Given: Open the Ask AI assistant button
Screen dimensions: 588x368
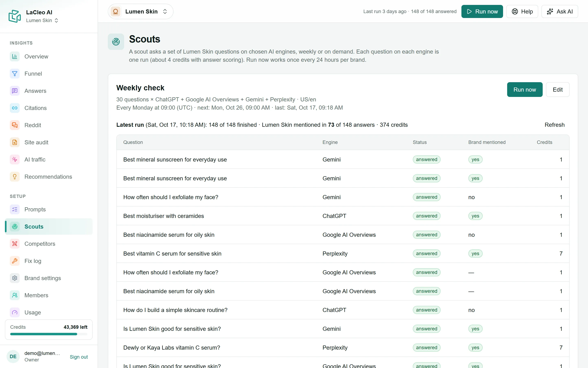Looking at the screenshot, I should (560, 11).
